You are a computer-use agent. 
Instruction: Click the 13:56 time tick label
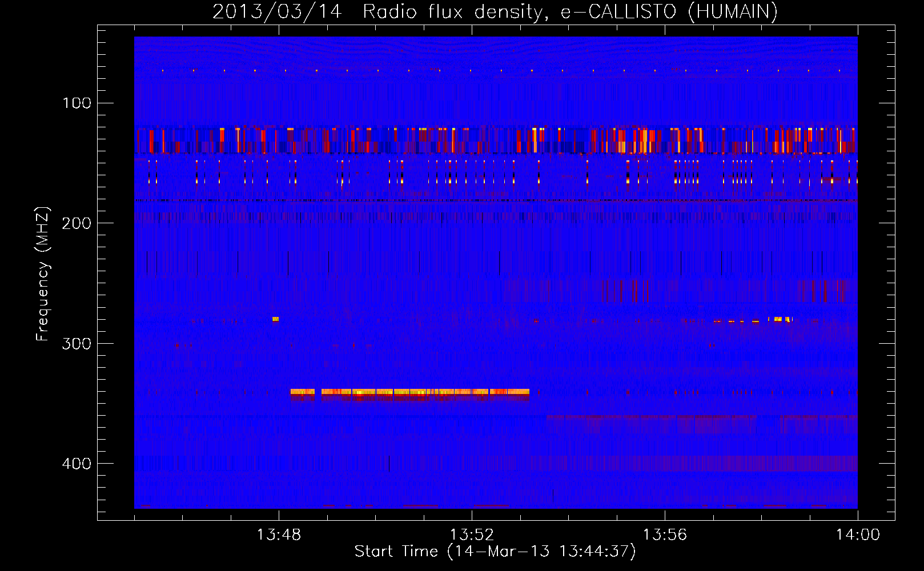point(665,535)
